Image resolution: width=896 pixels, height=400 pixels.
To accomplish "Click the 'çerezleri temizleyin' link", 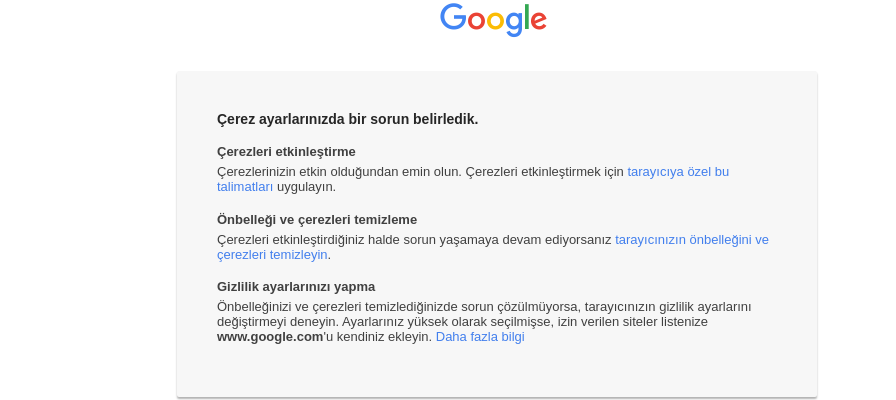I will pos(272,255).
